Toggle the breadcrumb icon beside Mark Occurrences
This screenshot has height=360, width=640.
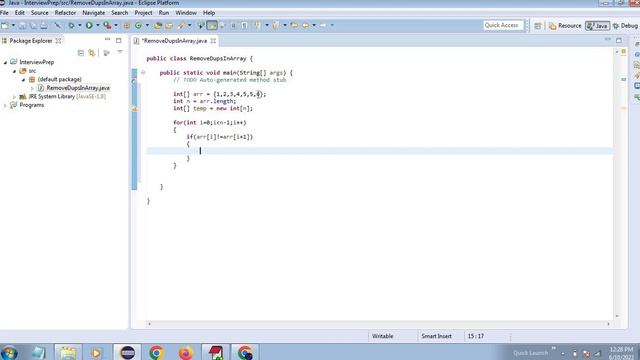tap(200, 25)
